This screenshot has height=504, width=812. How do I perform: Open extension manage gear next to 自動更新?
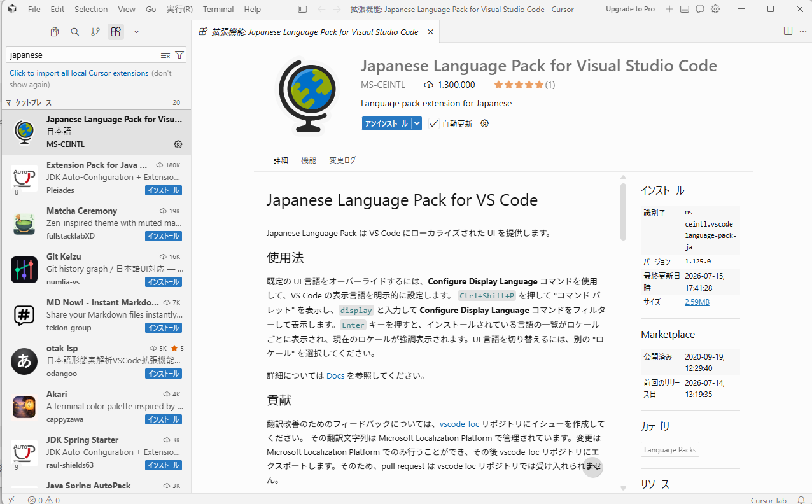(484, 123)
